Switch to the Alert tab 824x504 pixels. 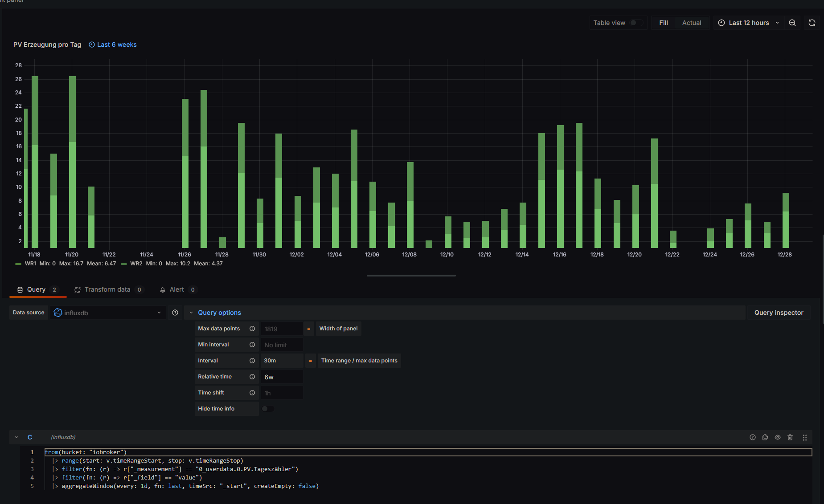click(178, 289)
